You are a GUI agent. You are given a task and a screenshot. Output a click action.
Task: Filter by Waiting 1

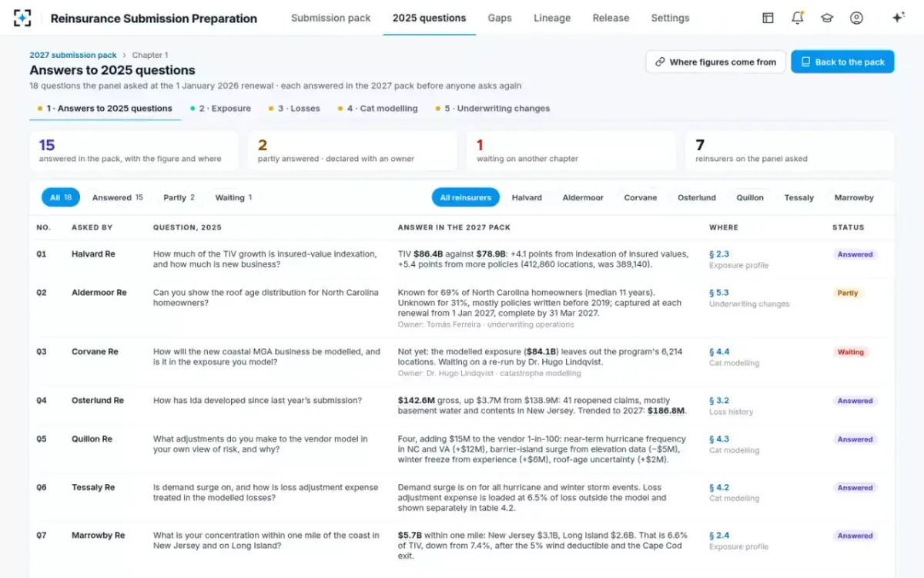pos(233,197)
